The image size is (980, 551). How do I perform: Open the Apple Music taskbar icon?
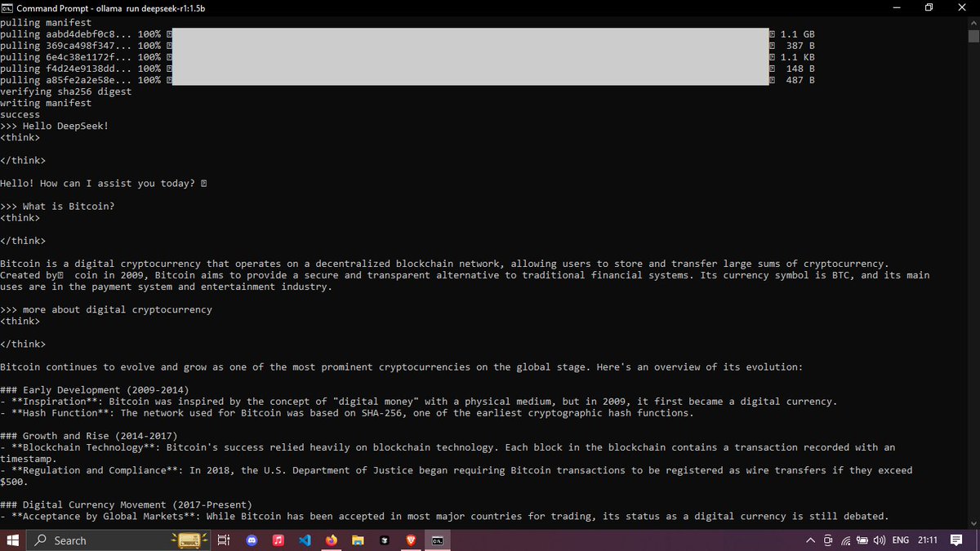(278, 540)
